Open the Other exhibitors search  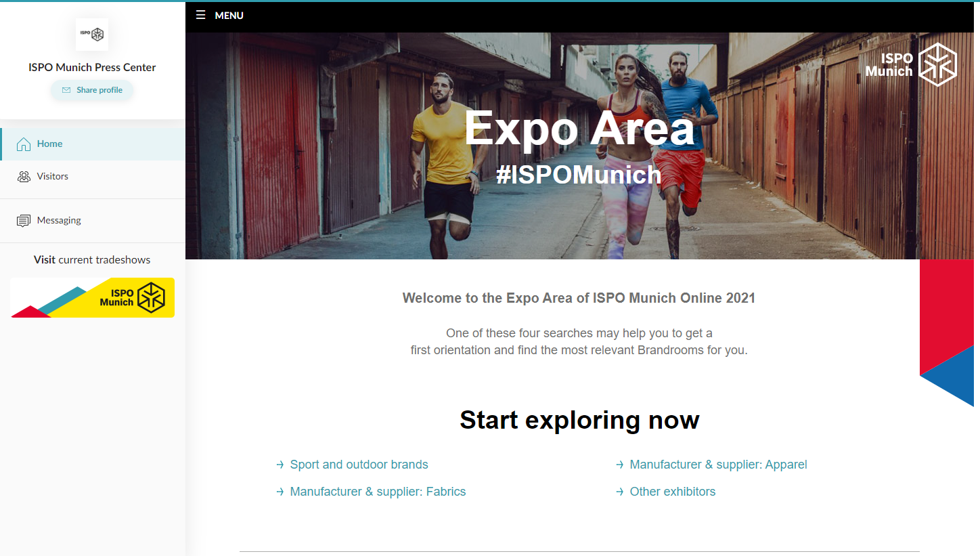(x=672, y=491)
